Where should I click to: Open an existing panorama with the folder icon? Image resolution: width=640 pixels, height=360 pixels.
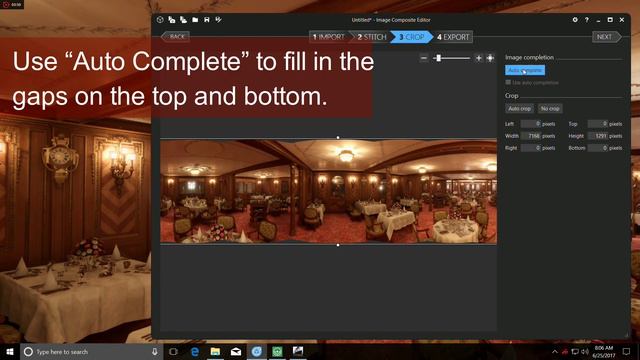[195, 20]
